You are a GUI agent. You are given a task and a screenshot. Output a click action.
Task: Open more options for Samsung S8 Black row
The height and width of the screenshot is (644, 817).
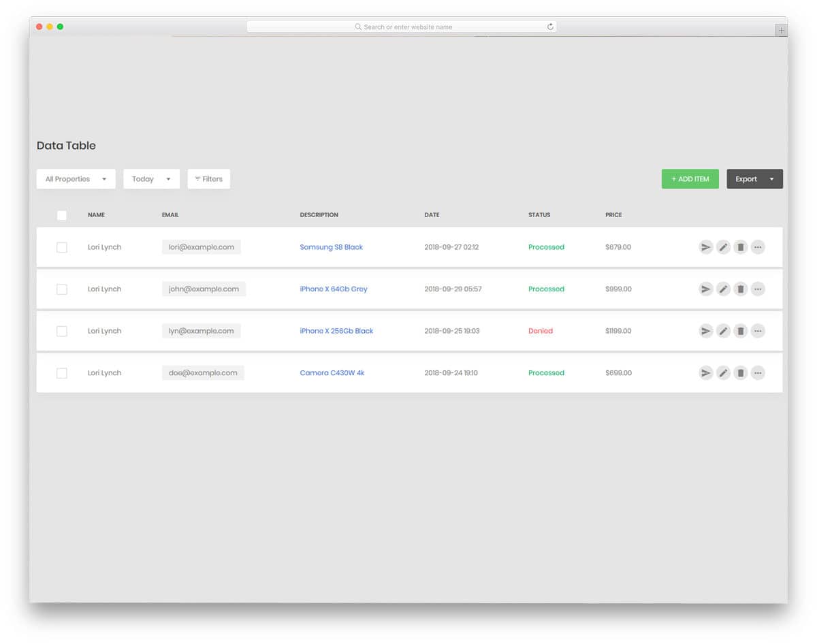pyautogui.click(x=758, y=247)
